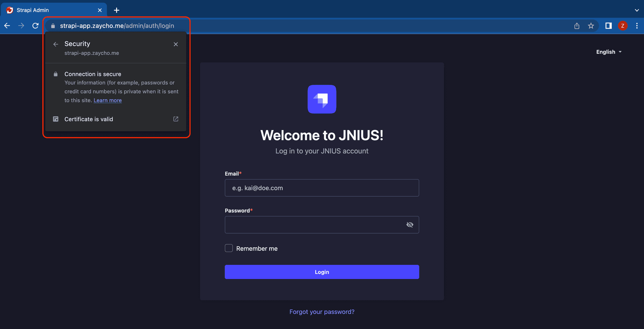This screenshot has height=329, width=644.
Task: Check the Remember me checkbox
Action: pos(229,248)
